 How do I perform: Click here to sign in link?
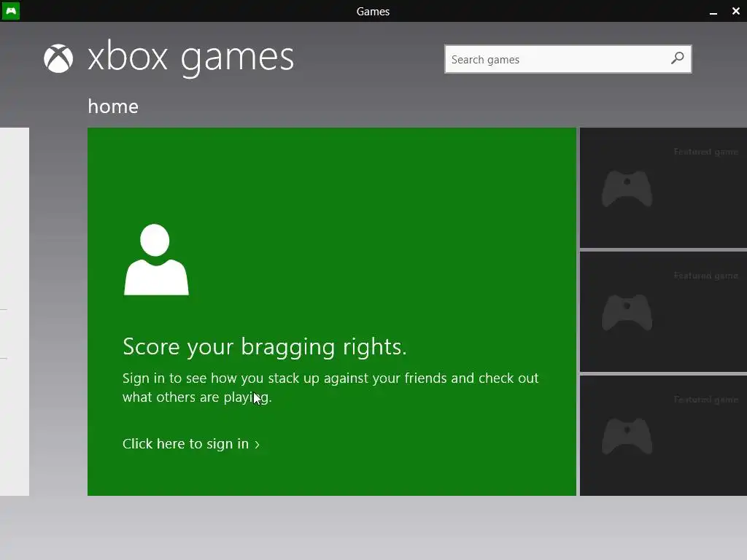pos(191,444)
